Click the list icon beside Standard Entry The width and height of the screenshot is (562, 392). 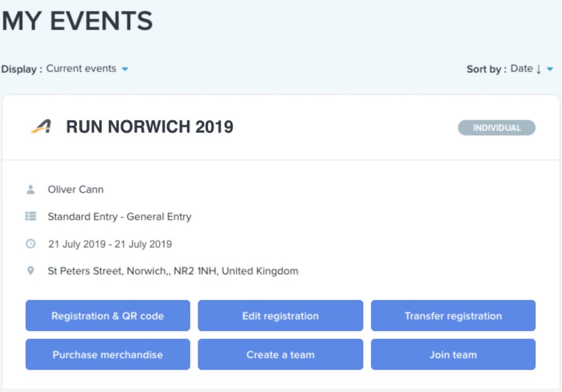click(31, 216)
